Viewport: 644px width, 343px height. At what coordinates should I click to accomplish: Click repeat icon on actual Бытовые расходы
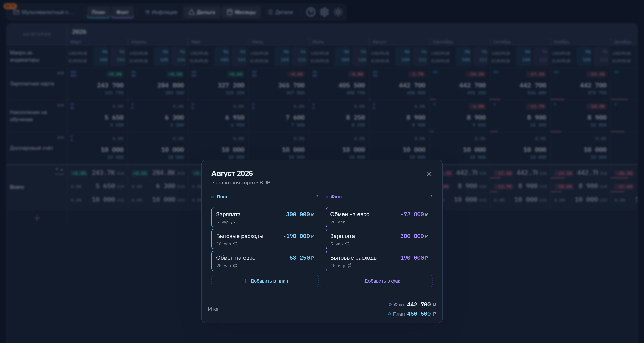(350, 266)
